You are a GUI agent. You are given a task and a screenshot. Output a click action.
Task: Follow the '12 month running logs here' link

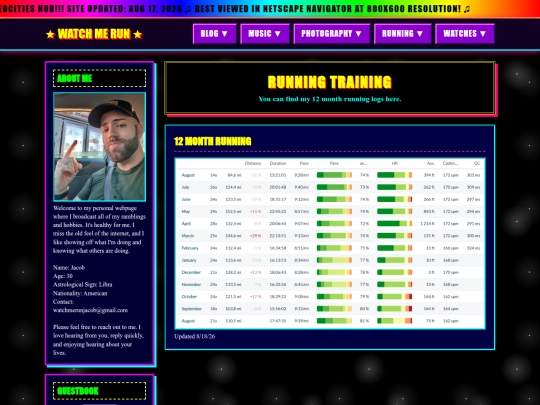330,99
